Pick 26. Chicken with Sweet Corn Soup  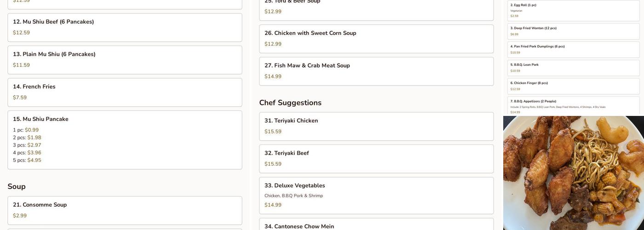click(376, 39)
